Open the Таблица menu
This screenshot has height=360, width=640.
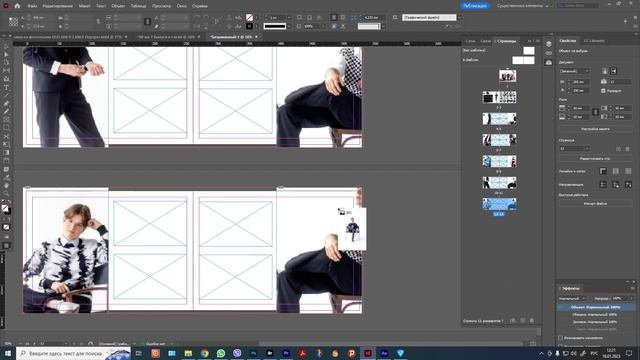click(138, 6)
